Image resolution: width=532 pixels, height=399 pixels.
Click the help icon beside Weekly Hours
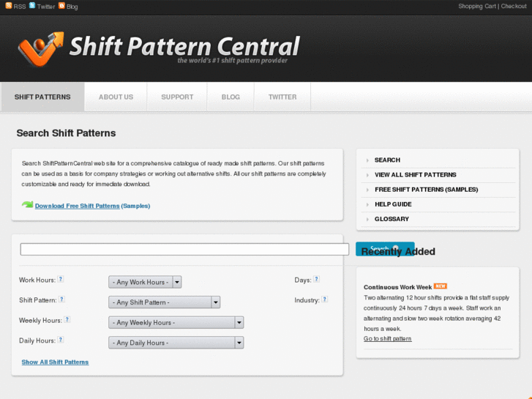pyautogui.click(x=67, y=319)
